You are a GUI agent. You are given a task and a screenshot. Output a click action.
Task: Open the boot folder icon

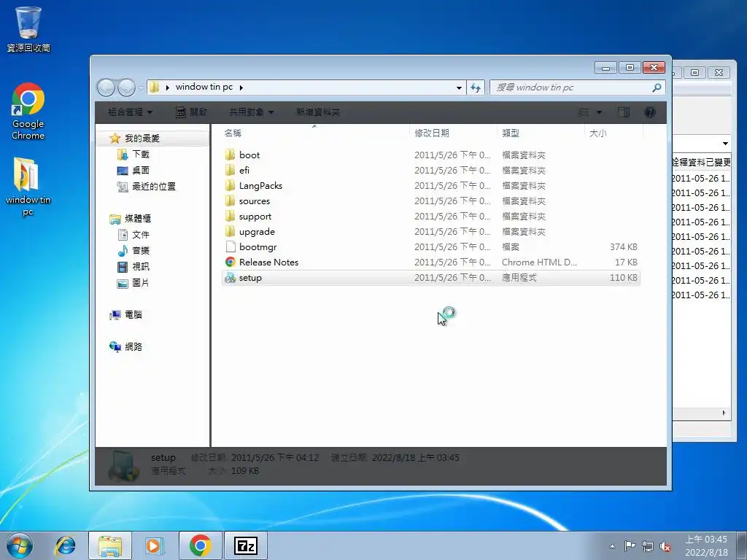pyautogui.click(x=230, y=155)
